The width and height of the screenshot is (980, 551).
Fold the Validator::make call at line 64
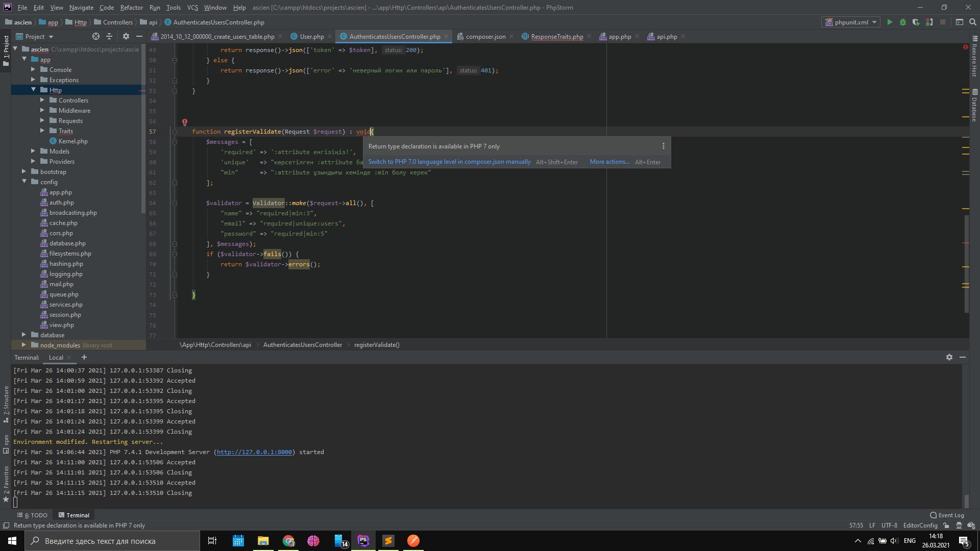click(175, 203)
